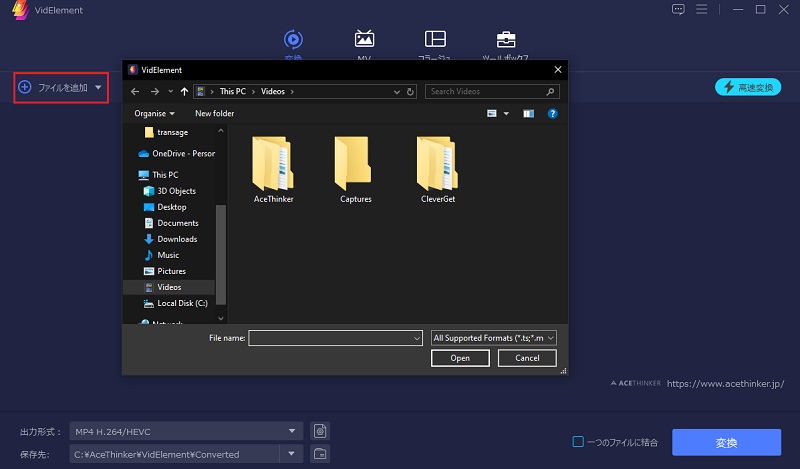Go forward in the file dialog
This screenshot has height=469, width=800.
(155, 91)
